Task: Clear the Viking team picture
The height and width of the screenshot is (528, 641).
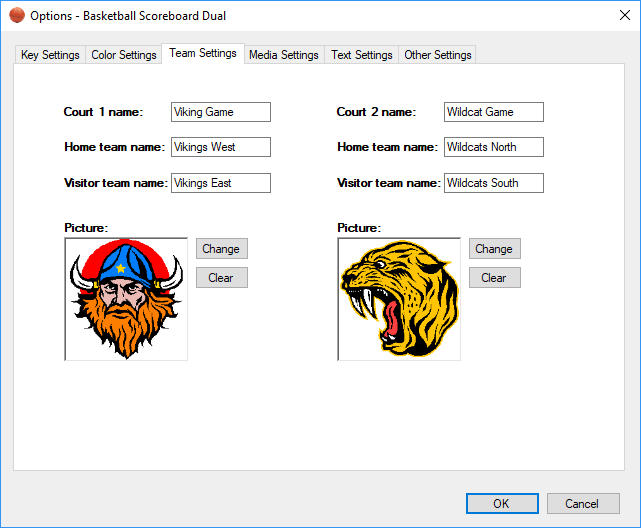Action: pos(221,278)
